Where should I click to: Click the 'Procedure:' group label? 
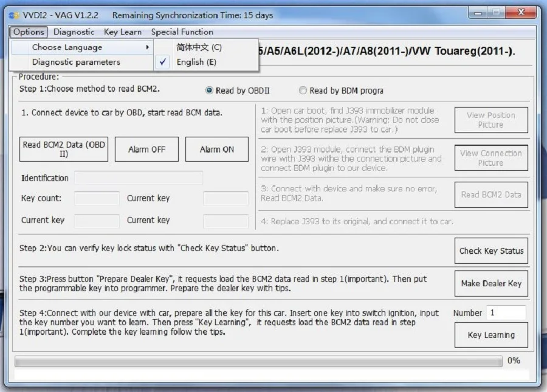[x=39, y=77]
